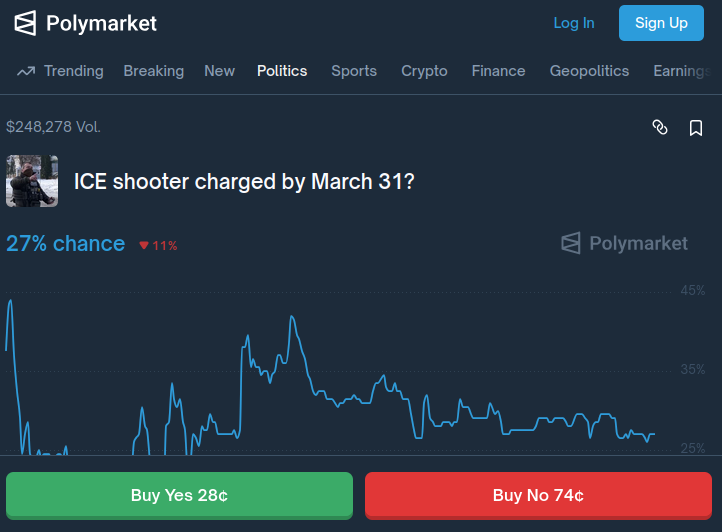The height and width of the screenshot is (532, 722).
Task: Open the Geopolitics category
Action: [x=589, y=71]
